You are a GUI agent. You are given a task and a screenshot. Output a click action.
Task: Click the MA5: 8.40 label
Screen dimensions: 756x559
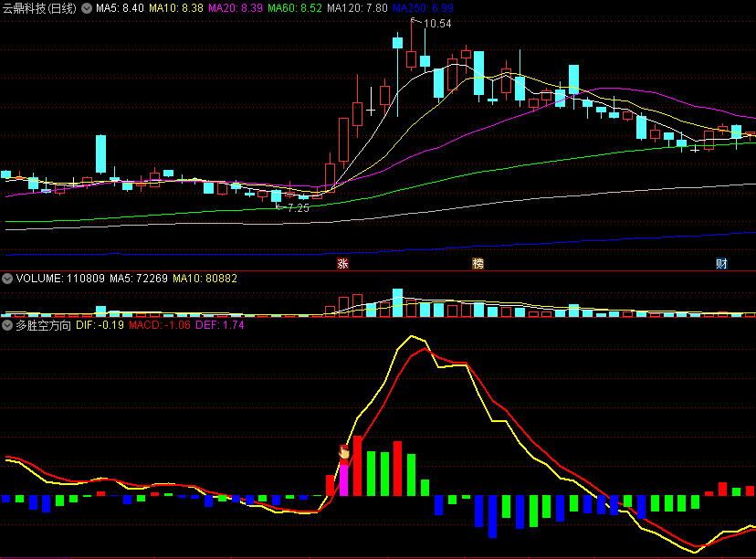tap(120, 8)
